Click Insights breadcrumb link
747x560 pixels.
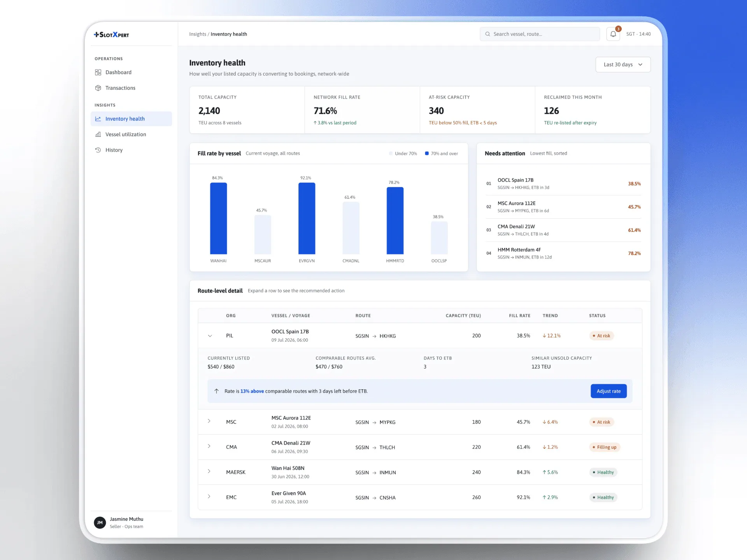click(x=198, y=34)
